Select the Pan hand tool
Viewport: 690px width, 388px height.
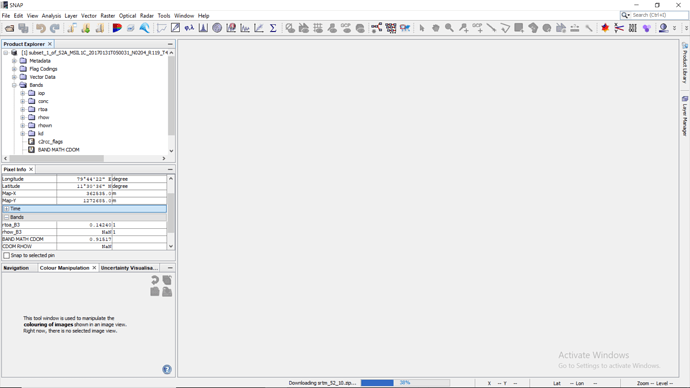pyautogui.click(x=436, y=28)
